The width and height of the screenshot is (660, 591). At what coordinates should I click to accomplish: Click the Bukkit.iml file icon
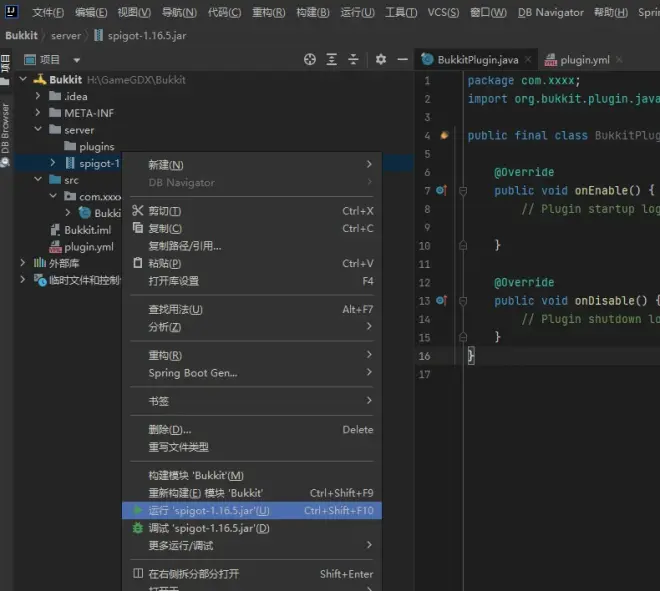click(x=55, y=230)
